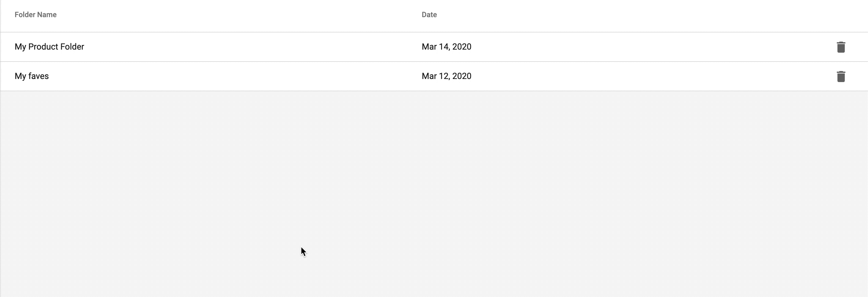Click the word 'My' in My Product Folder
The height and width of the screenshot is (297, 868).
20,47
